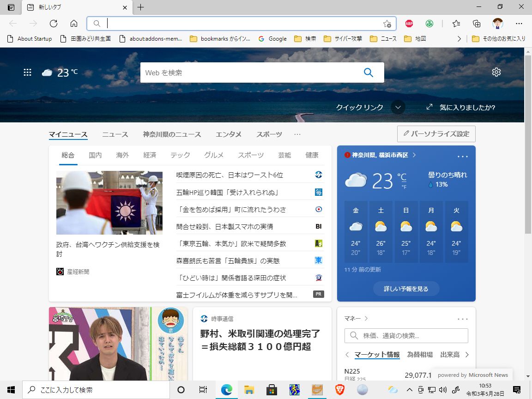This screenshot has height=399, width=532.
Task: Open the Taiwan flag article thumbnail
Action: tap(109, 203)
